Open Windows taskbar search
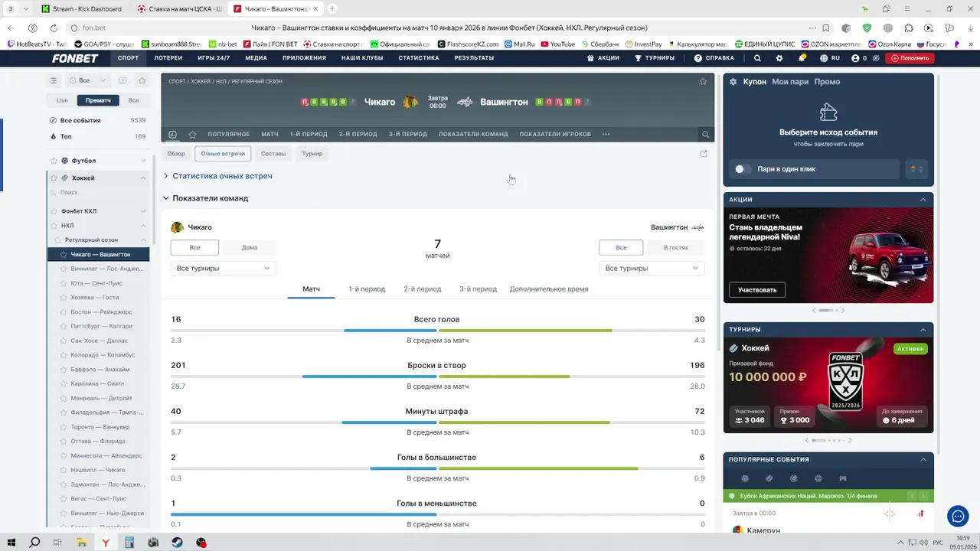Image resolution: width=980 pixels, height=551 pixels. 34,543
